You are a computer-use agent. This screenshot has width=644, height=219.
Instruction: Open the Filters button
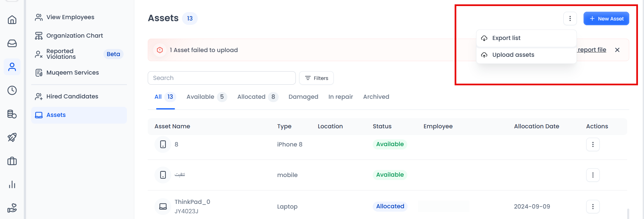tap(316, 78)
